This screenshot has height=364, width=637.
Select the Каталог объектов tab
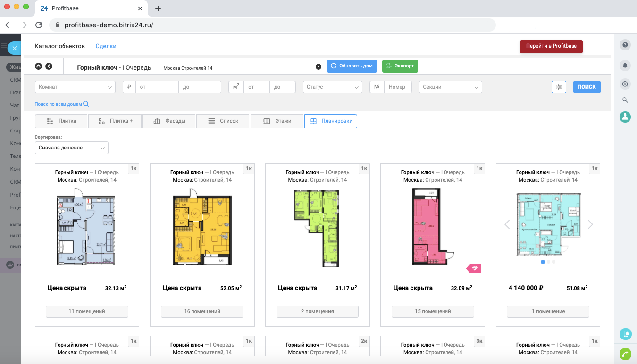click(60, 46)
